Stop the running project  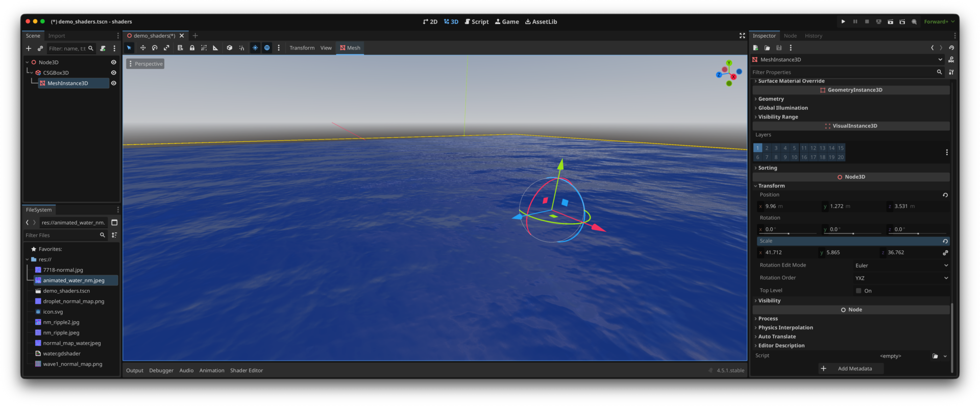(867, 21)
